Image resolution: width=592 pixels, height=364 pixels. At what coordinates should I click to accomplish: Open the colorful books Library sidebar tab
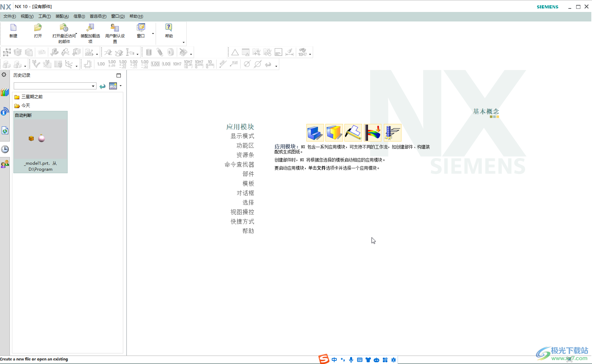tap(5, 93)
